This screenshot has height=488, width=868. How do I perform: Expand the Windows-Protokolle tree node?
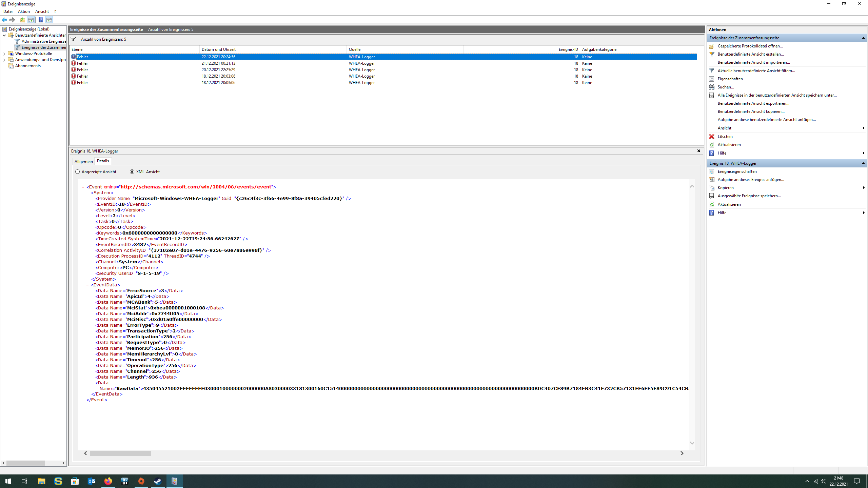(x=4, y=54)
